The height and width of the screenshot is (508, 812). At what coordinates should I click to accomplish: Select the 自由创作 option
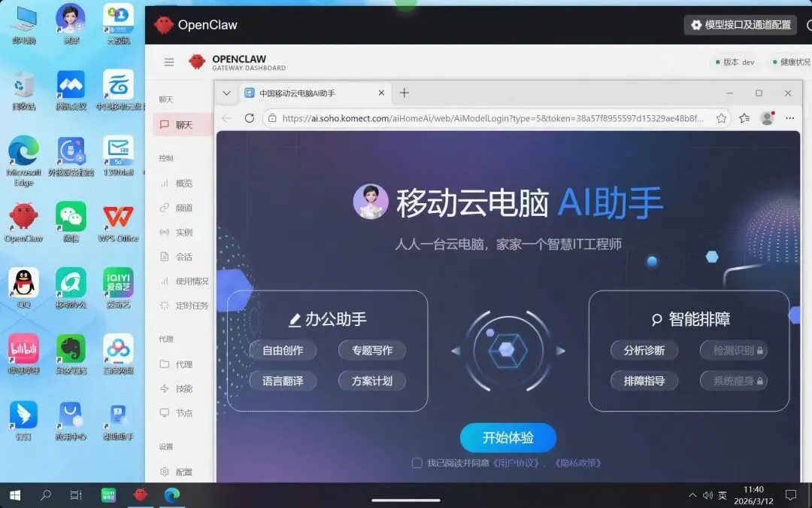click(x=283, y=351)
